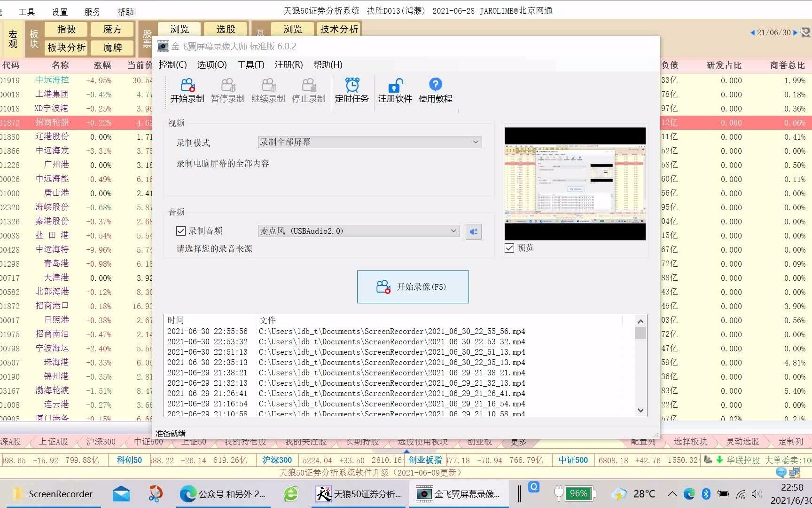The image size is (812, 508).
Task: Open 定时任务 scheduled task alarm icon
Action: click(x=351, y=90)
